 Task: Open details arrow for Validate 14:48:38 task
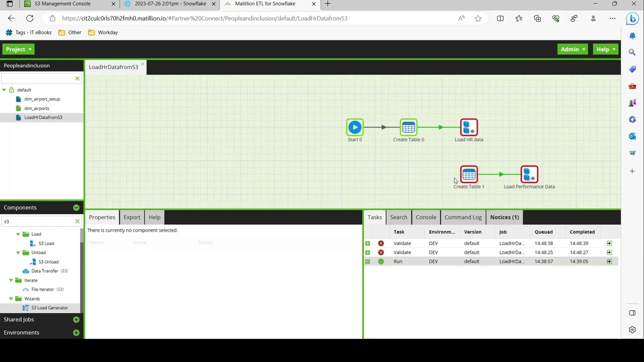point(609,243)
